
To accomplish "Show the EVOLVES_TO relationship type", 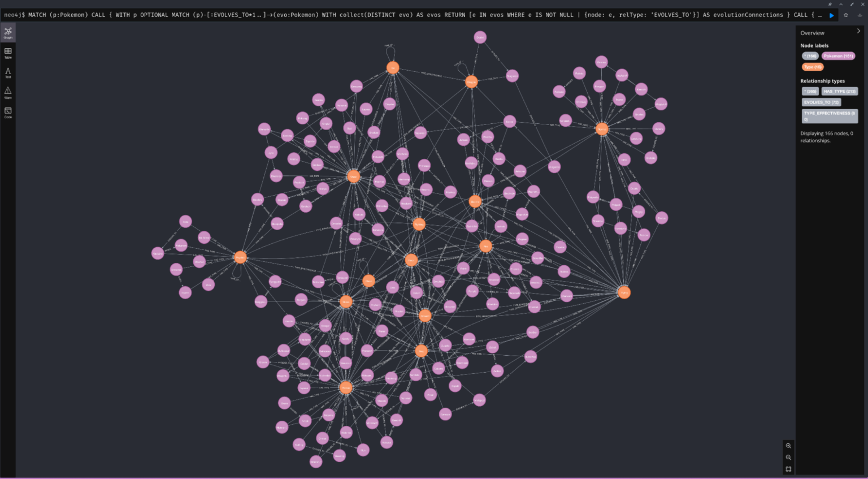I will pyautogui.click(x=821, y=102).
